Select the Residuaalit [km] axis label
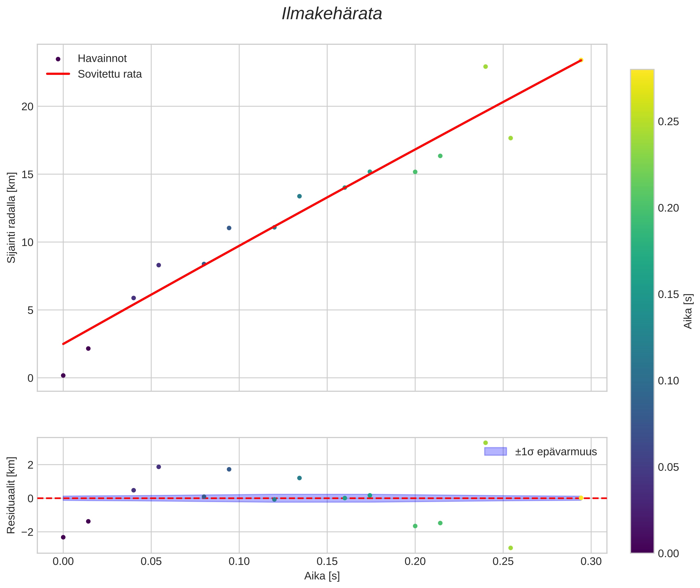 click(x=11, y=495)
